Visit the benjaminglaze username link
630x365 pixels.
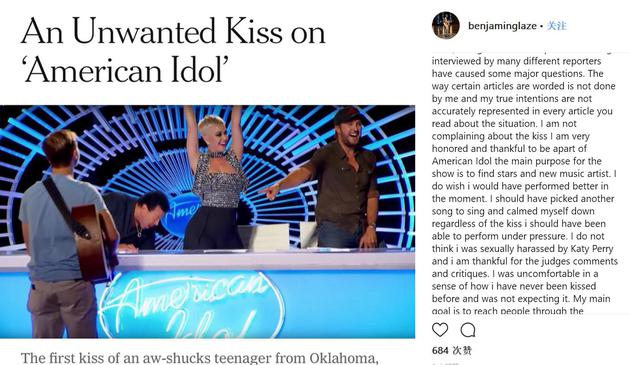click(502, 26)
